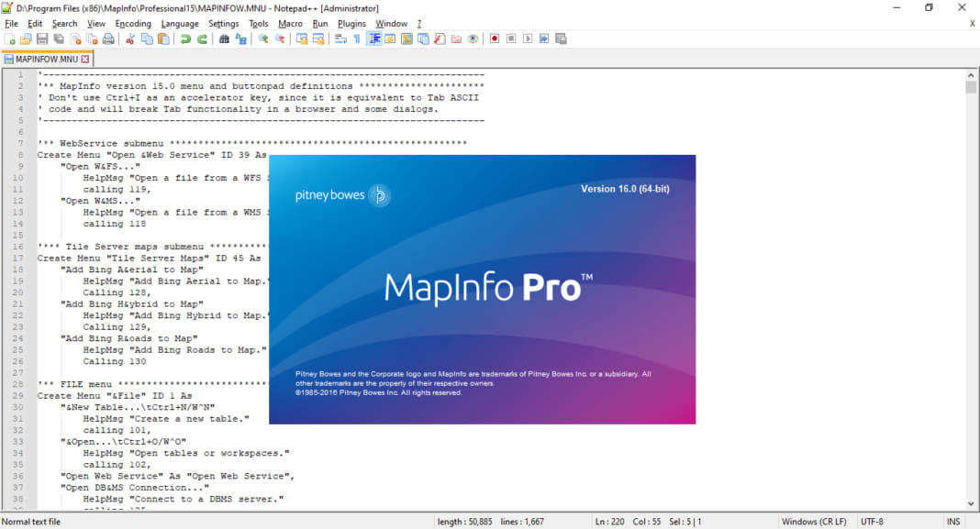Click the vertical scrollbar thumb
This screenshot has height=529, width=980.
971,87
